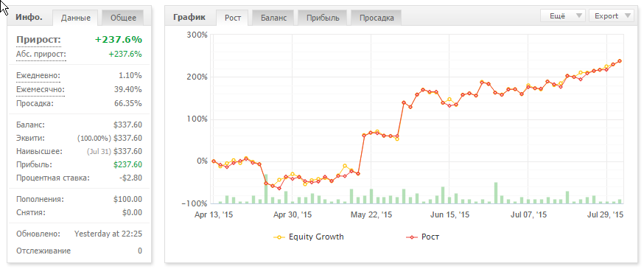
Task: Click the Отслеживание value 0
Action: pyautogui.click(x=140, y=251)
